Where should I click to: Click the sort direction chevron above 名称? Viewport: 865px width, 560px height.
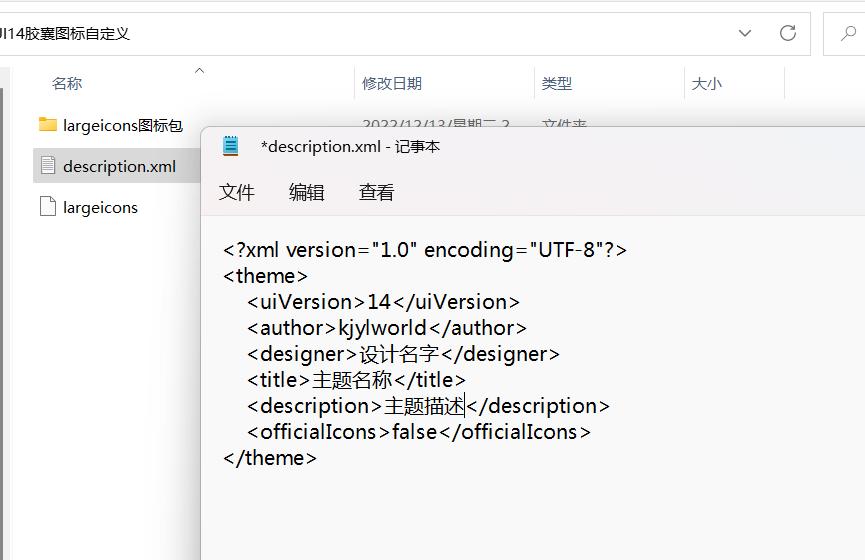point(200,70)
